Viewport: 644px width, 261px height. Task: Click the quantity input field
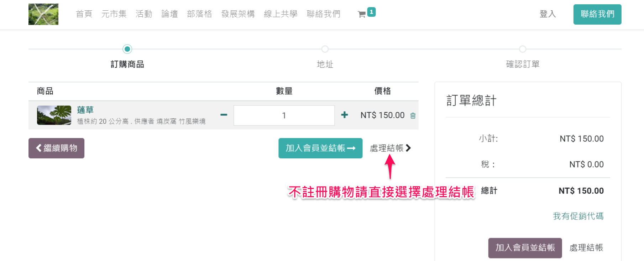[284, 115]
